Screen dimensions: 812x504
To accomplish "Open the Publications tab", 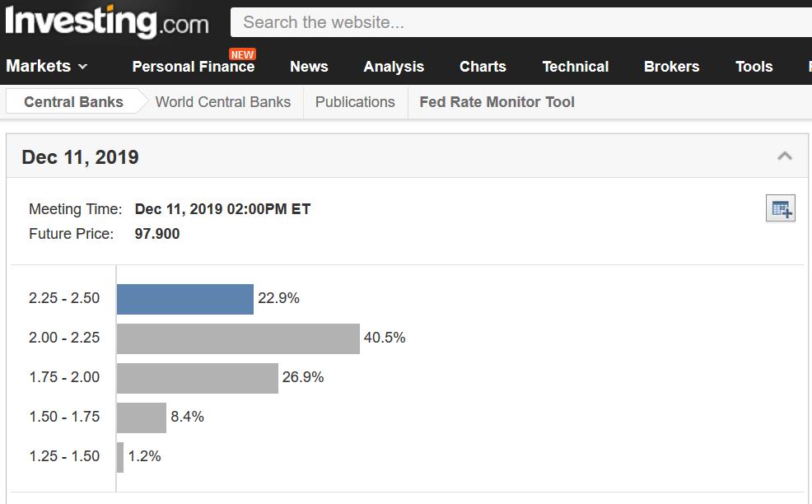I will pos(355,102).
